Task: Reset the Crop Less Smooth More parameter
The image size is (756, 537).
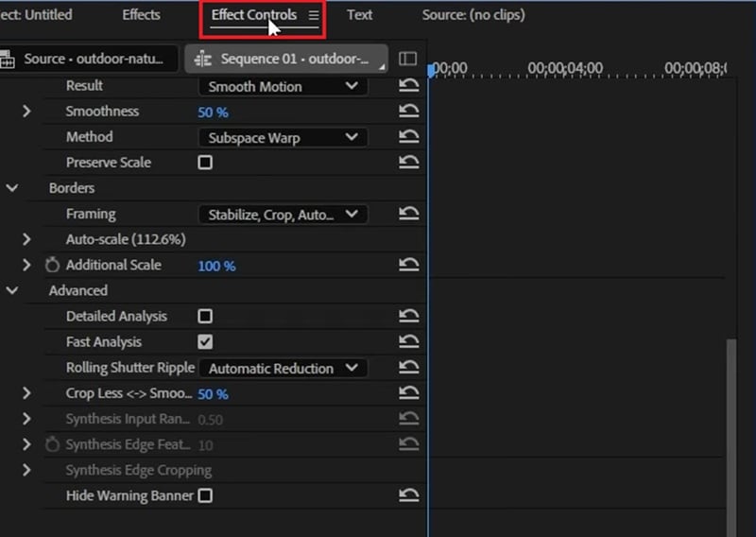Action: [x=408, y=392]
